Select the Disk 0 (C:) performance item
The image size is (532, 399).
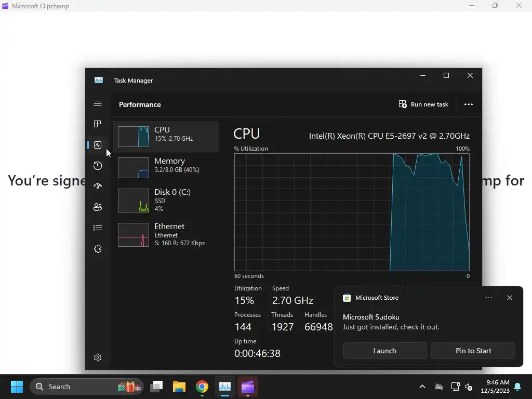click(166, 200)
